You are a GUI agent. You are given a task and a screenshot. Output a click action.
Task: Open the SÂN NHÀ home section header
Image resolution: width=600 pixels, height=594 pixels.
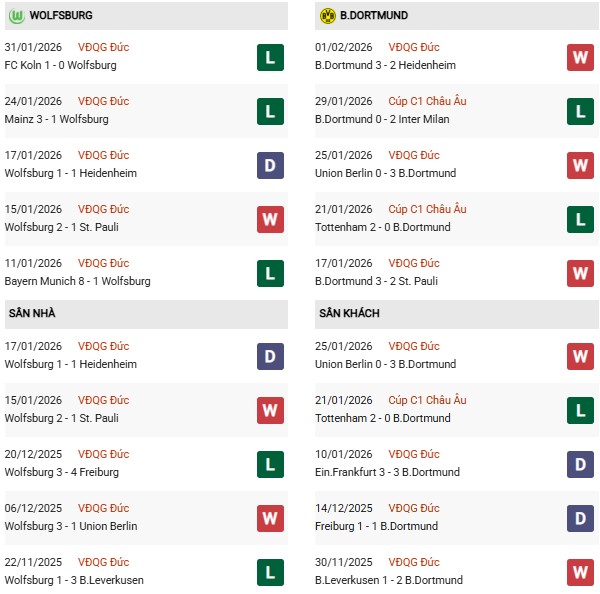[32, 313]
